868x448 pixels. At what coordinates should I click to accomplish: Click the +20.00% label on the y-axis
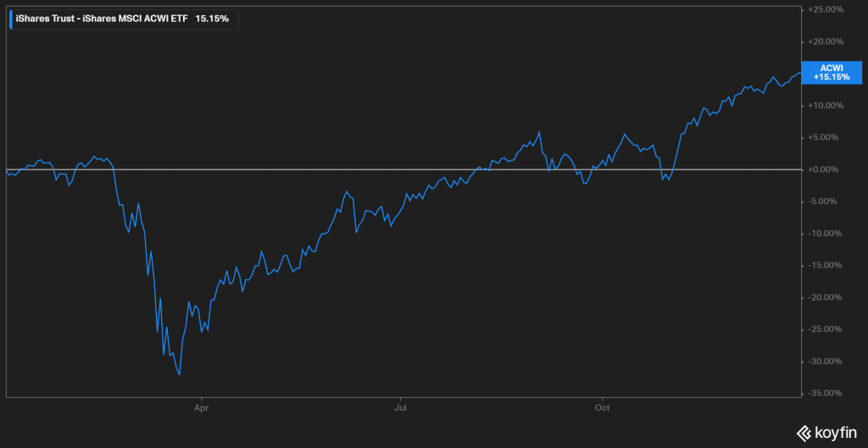(826, 41)
